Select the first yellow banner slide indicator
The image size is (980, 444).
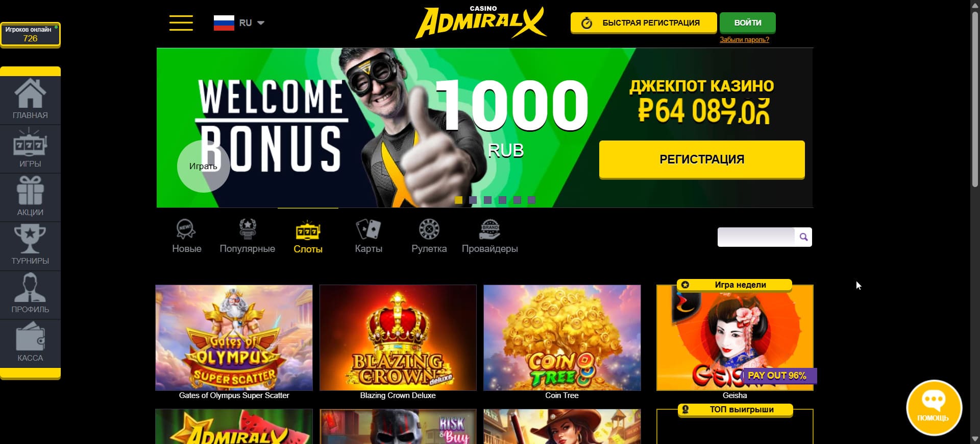458,200
